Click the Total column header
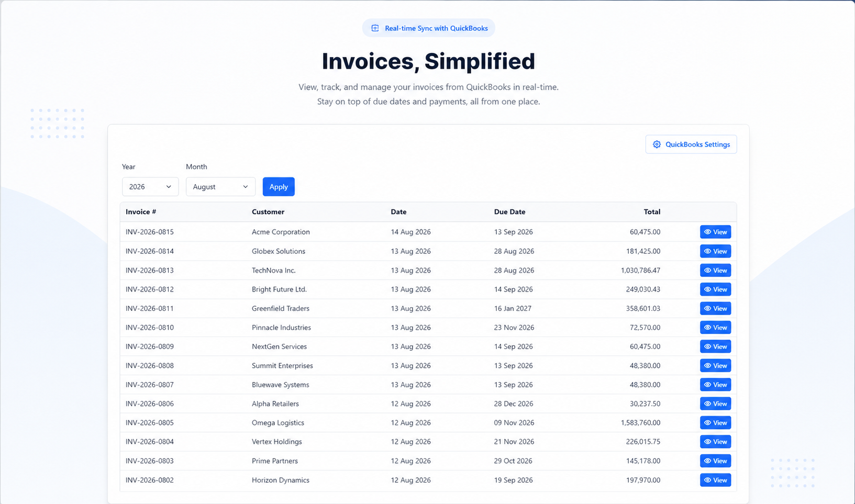 pyautogui.click(x=652, y=212)
